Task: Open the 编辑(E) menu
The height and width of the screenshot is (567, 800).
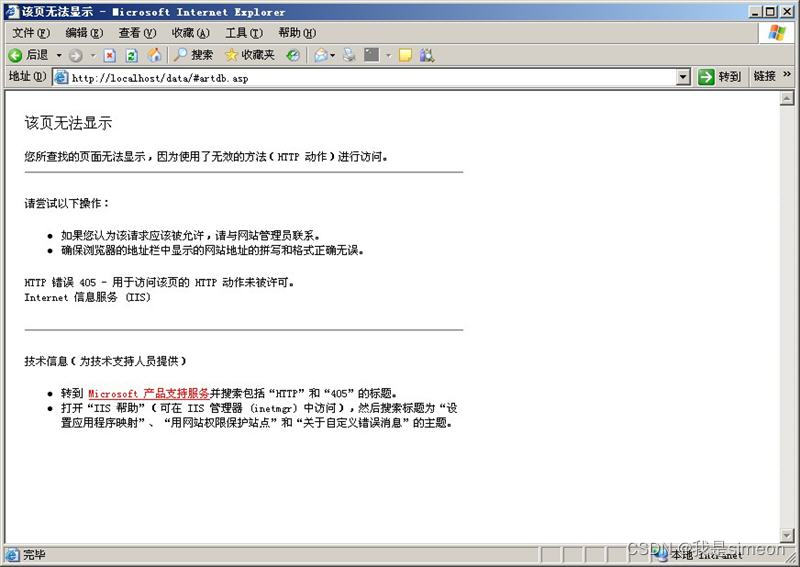Action: pos(84,33)
